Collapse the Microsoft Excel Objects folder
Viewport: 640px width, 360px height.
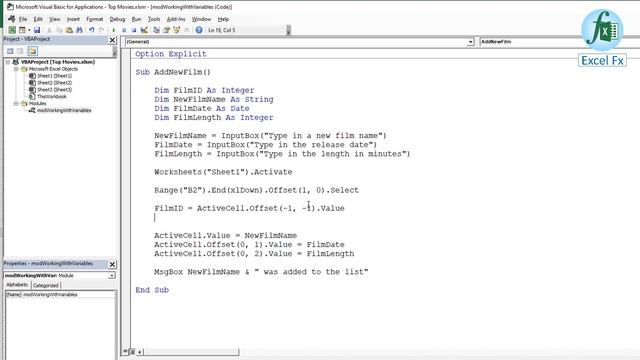(16, 69)
